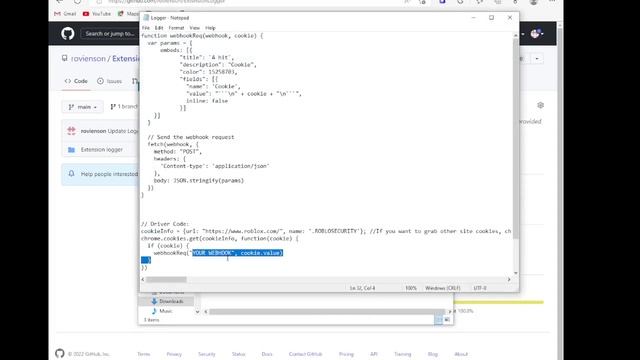The height and width of the screenshot is (360, 640).
Task: Click the yellow language bar on GitHub
Action: coord(499,302)
